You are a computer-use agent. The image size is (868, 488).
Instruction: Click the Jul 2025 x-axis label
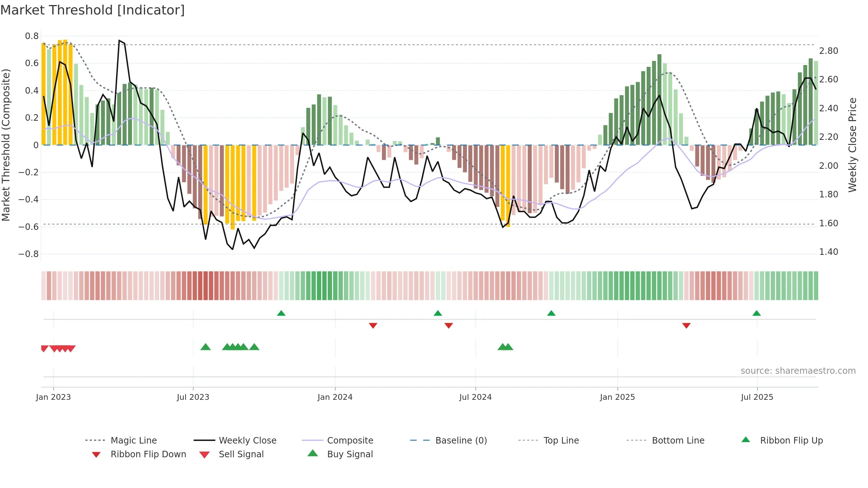click(757, 397)
